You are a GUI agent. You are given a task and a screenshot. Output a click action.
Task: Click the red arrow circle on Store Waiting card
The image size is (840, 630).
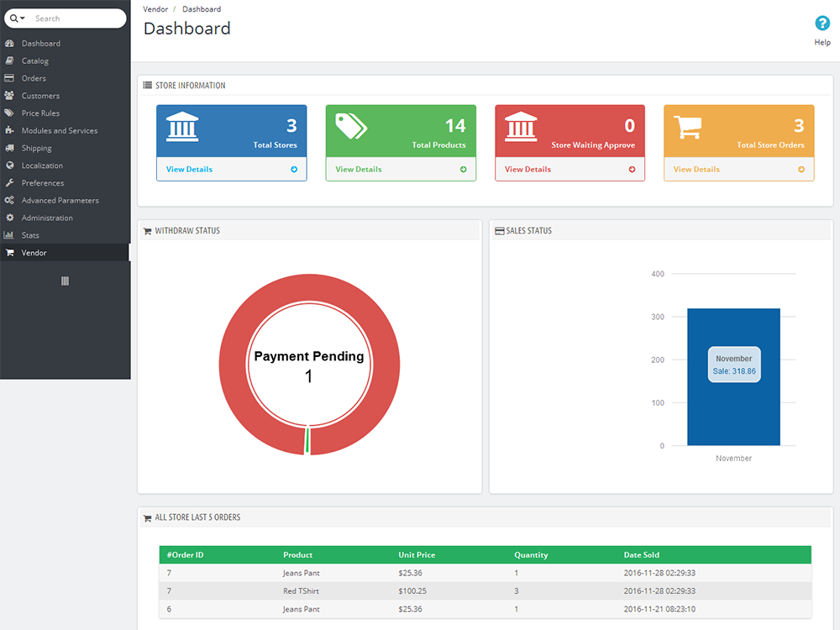pos(633,170)
